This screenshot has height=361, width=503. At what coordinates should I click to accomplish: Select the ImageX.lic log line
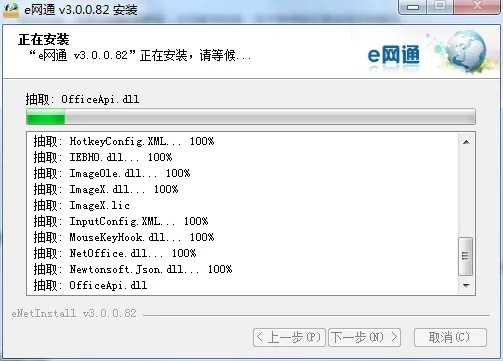82,205
